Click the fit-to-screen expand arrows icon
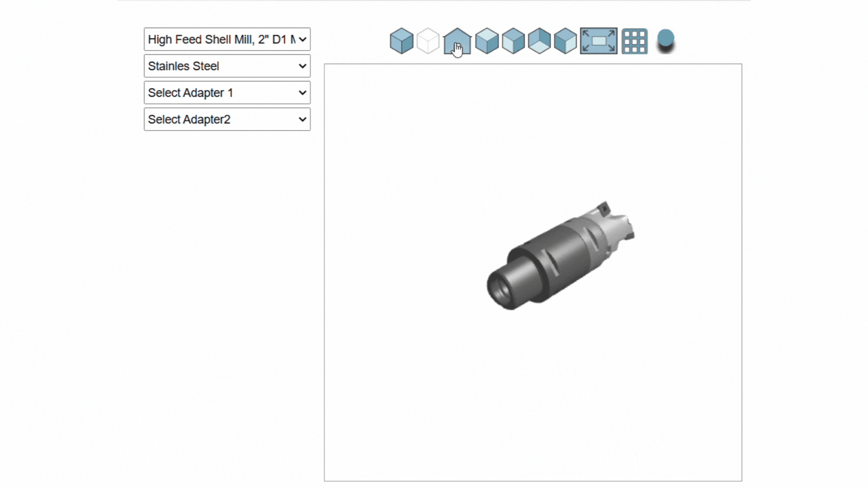The image size is (868, 488). [599, 41]
